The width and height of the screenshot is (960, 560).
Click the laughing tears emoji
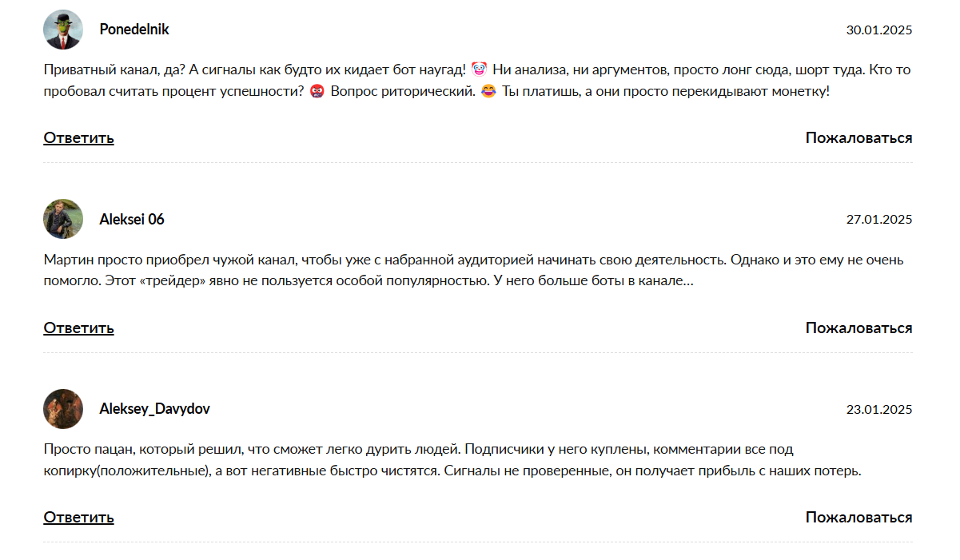489,91
